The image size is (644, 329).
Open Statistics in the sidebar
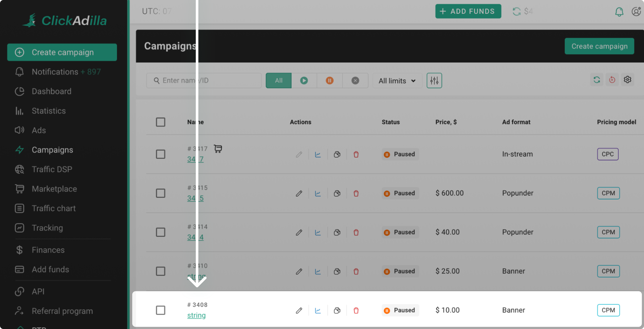[49, 111]
